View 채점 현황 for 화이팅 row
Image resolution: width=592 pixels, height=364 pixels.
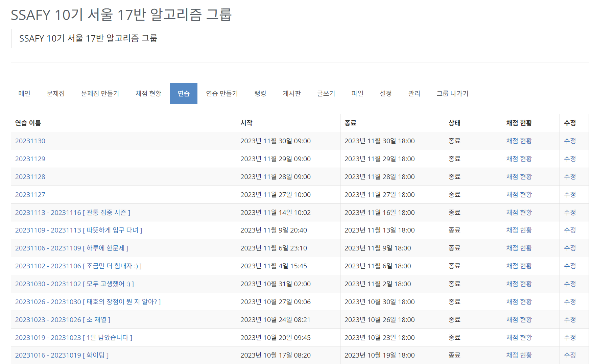[x=519, y=355]
